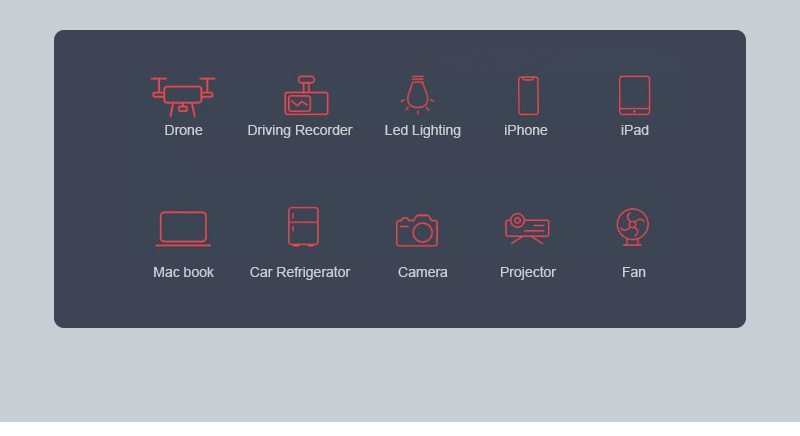Click the red drone icon

coord(183,96)
